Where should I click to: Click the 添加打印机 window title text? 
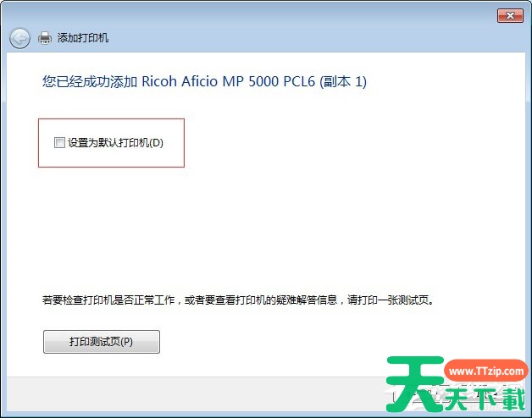[82, 38]
